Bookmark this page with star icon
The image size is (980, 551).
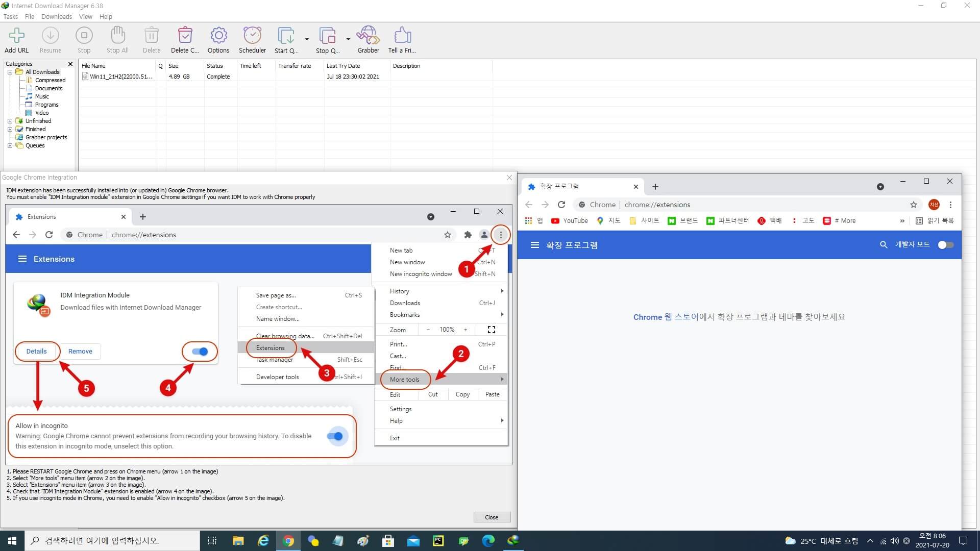click(914, 205)
